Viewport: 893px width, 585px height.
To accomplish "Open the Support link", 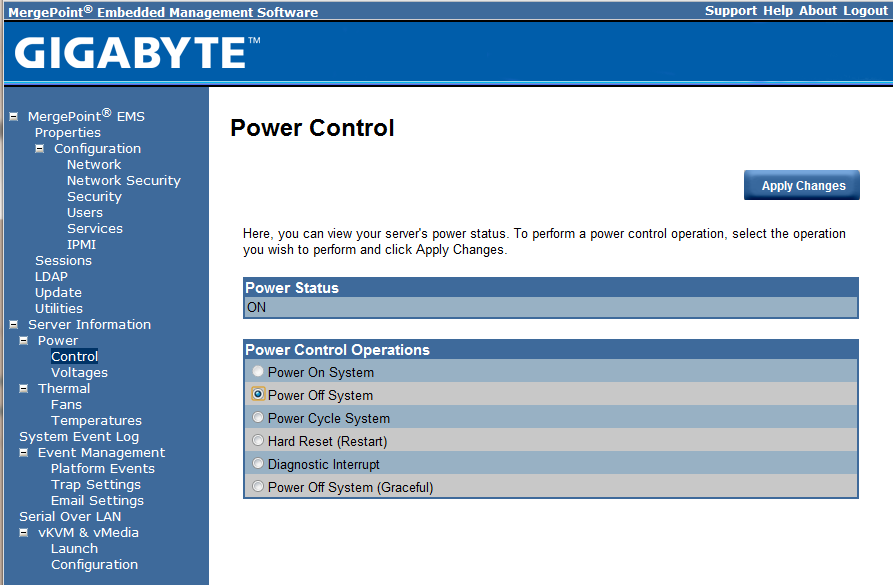I will point(731,11).
